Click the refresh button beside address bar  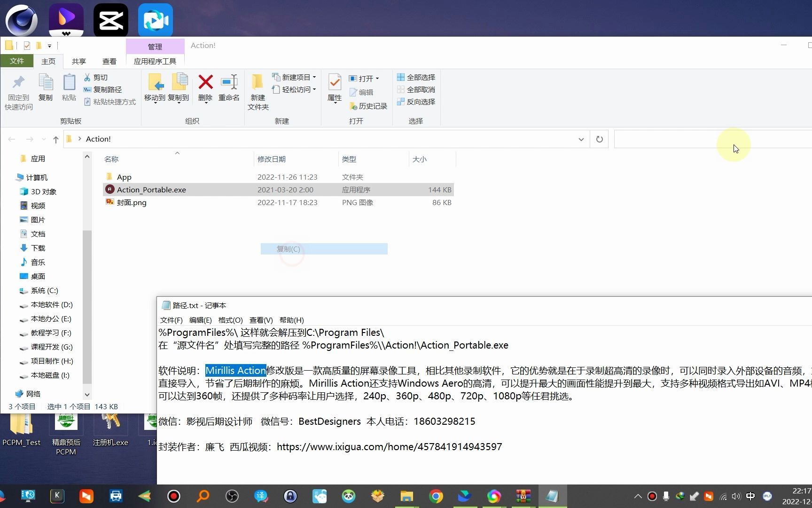599,139
